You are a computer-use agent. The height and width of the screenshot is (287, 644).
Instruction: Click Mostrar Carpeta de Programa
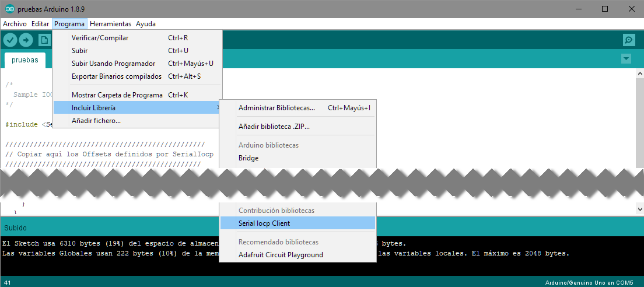point(117,95)
